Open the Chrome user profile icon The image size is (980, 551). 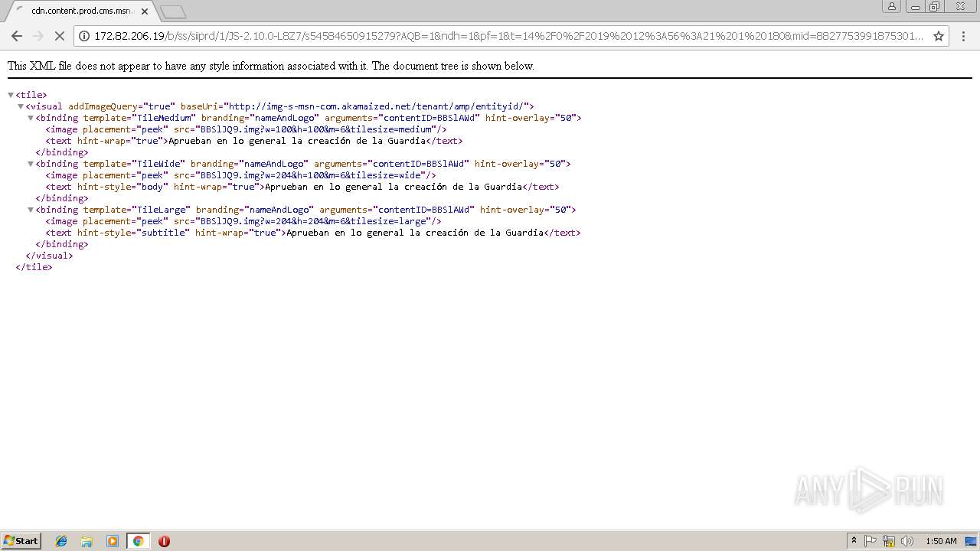coord(892,6)
